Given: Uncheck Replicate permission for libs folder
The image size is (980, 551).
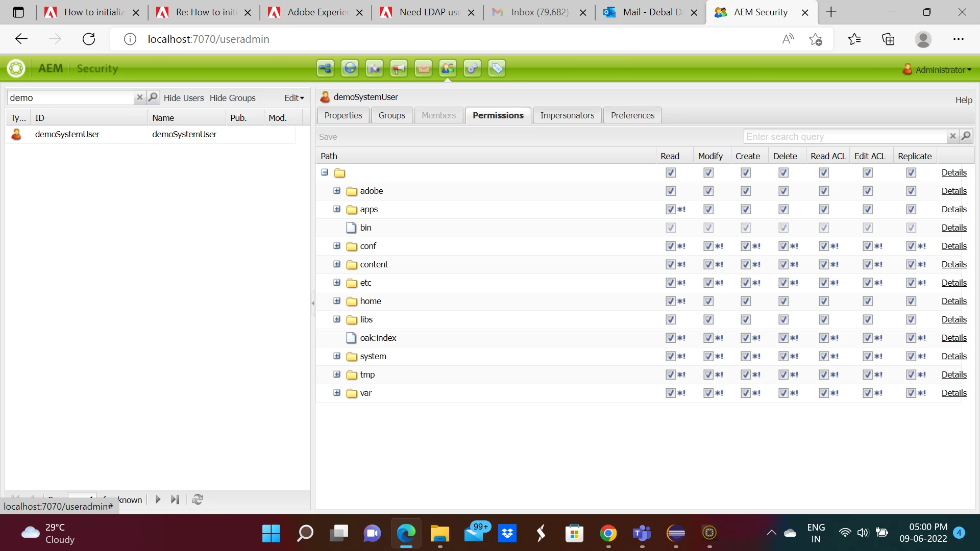Looking at the screenshot, I should tap(911, 319).
